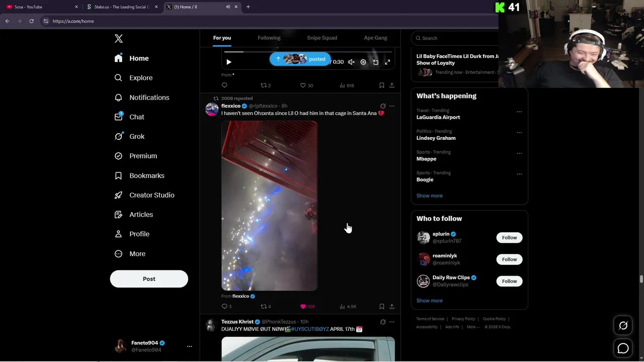The width and height of the screenshot is (644, 362).
Task: Go to Home in the sidebar
Action: coord(131,58)
